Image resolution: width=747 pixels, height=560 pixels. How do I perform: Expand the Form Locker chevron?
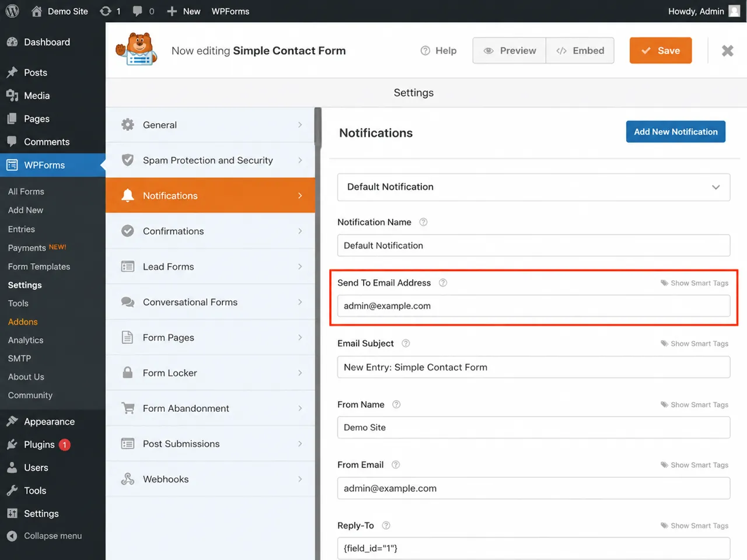tap(300, 373)
